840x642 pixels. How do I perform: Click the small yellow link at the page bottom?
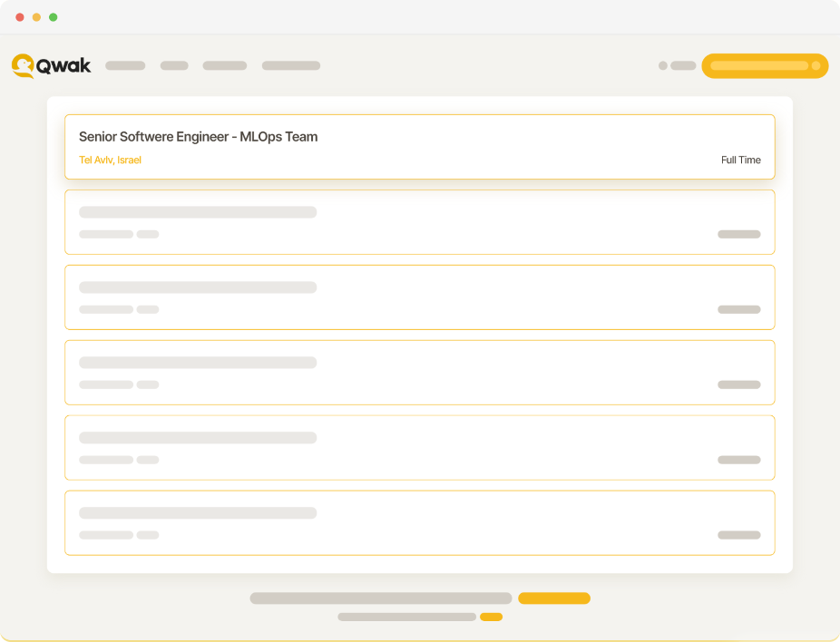491,618
